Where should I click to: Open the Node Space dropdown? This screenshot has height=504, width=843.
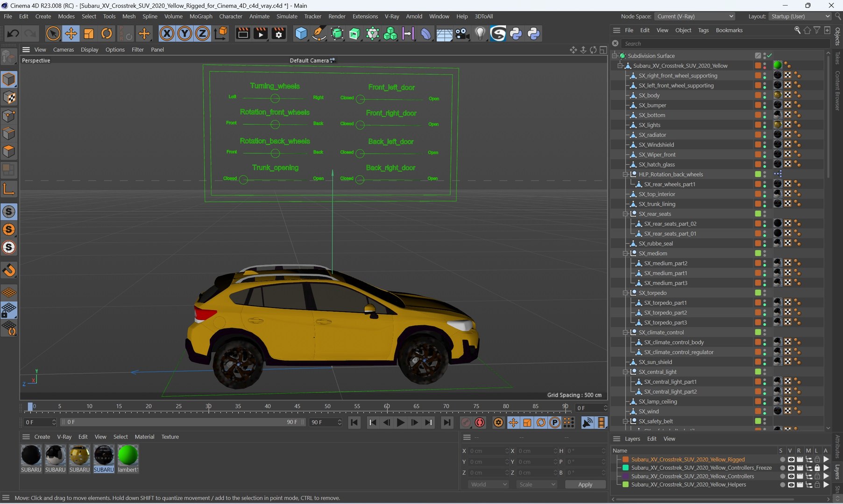[695, 16]
